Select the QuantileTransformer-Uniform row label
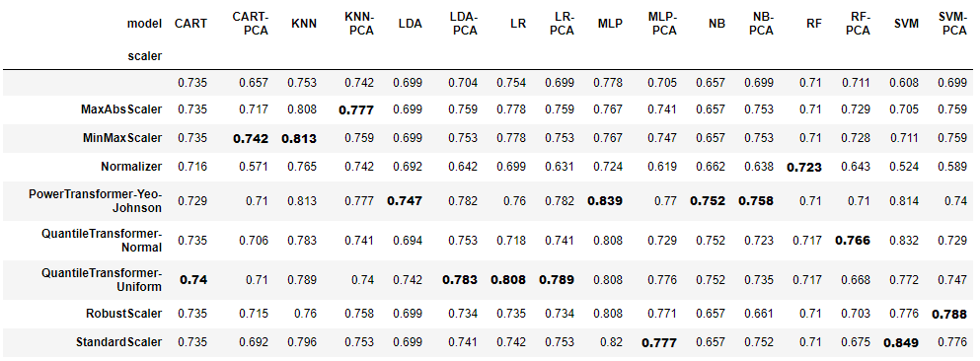The height and width of the screenshot is (361, 980). coord(102,280)
